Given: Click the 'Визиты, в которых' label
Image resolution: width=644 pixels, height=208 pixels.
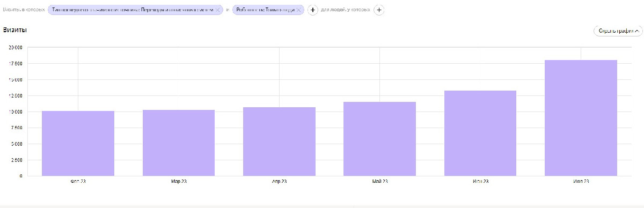Looking at the screenshot, I should [24, 10].
